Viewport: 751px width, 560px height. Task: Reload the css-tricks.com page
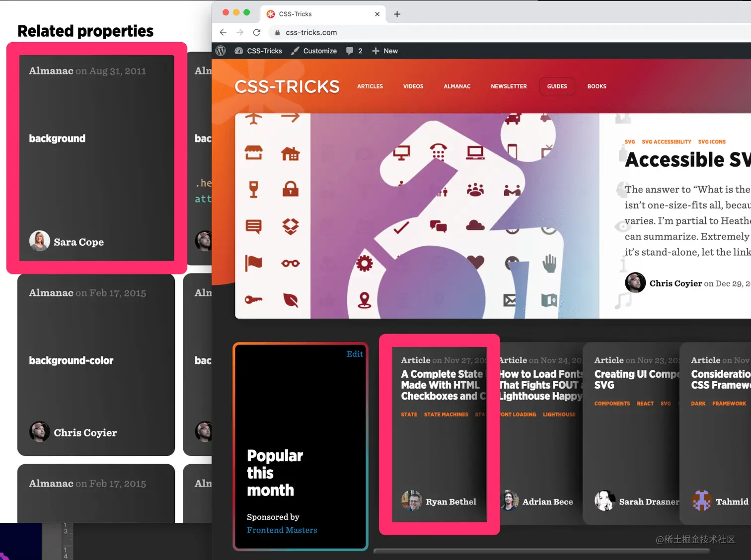coord(257,32)
